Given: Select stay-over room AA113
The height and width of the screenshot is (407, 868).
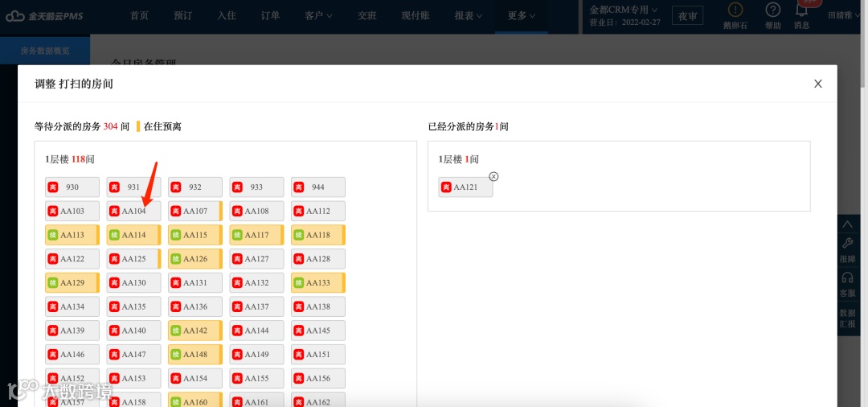Looking at the screenshot, I should coord(72,235).
